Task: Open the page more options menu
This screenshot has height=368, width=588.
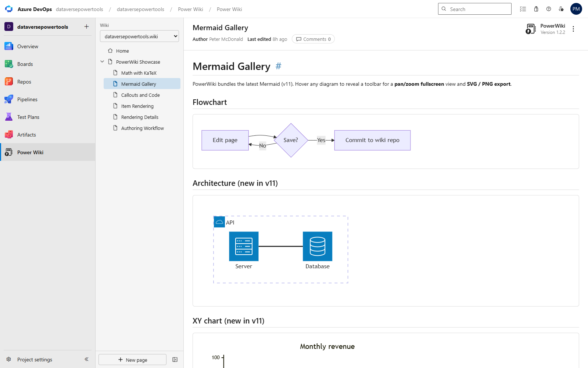Action: click(573, 29)
